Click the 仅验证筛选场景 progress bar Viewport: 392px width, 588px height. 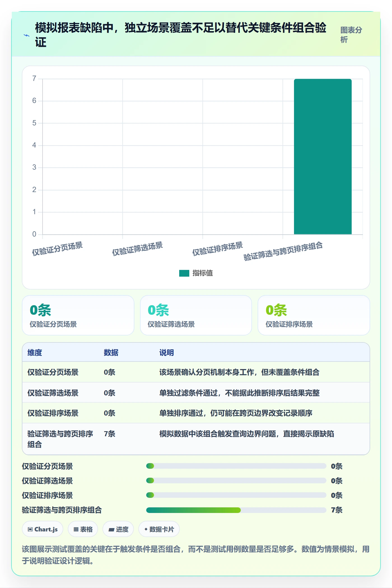click(x=236, y=480)
